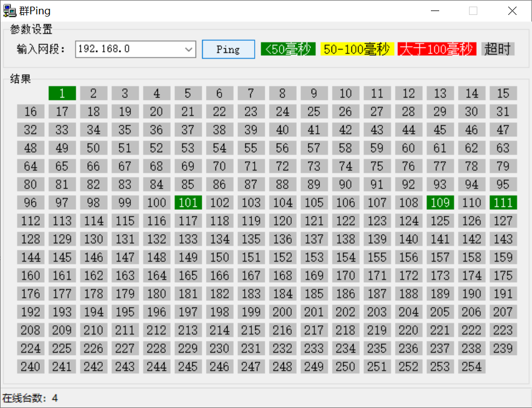
Task: Close the 群Ping window
Action: (x=512, y=11)
